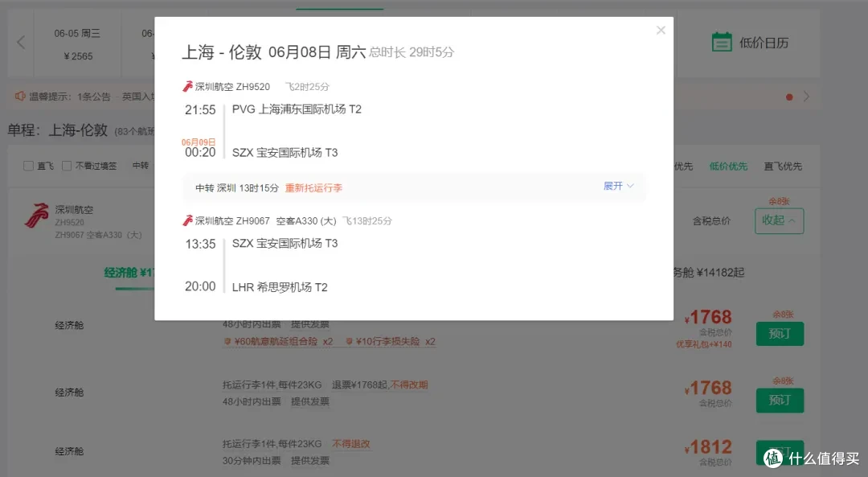Book the first ¥1768 fare with 预订
The width and height of the screenshot is (868, 477).
coord(780,334)
